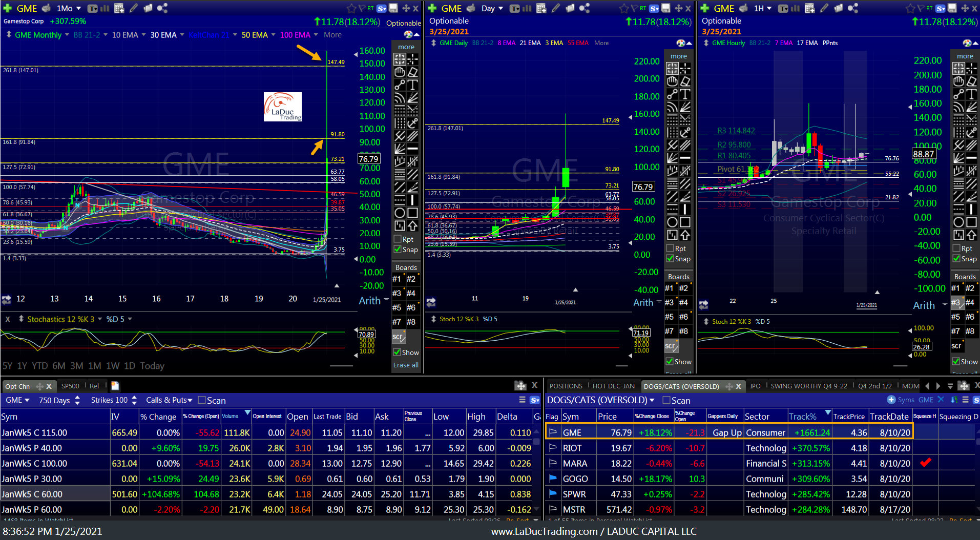Select the circle shape tool in monthly palette
This screenshot has width=980, height=540.
click(400, 213)
